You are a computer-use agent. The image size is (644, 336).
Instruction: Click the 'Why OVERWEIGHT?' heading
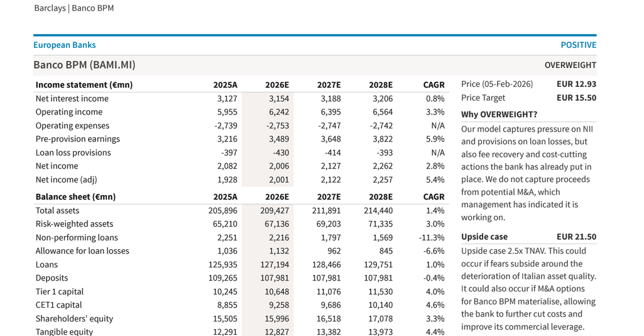click(499, 115)
